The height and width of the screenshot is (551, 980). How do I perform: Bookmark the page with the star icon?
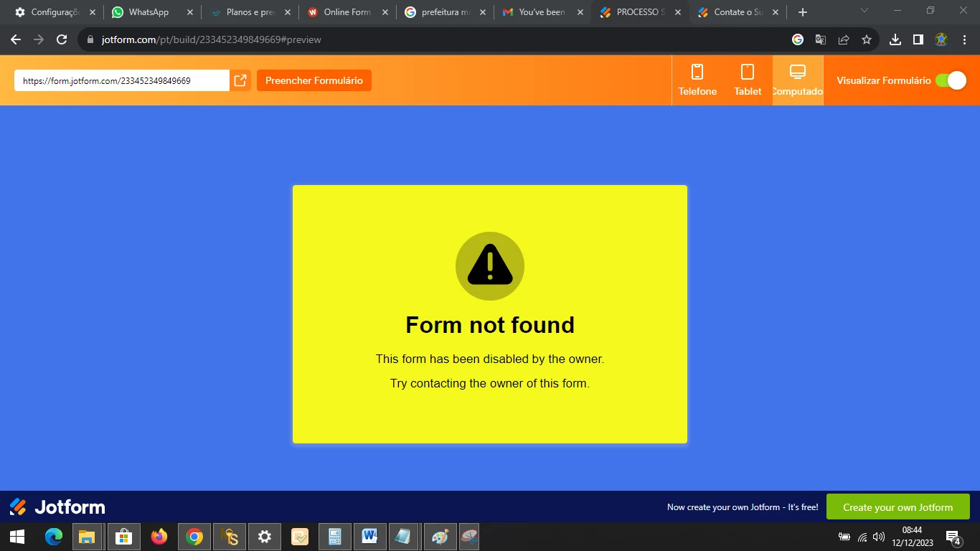coord(867,39)
